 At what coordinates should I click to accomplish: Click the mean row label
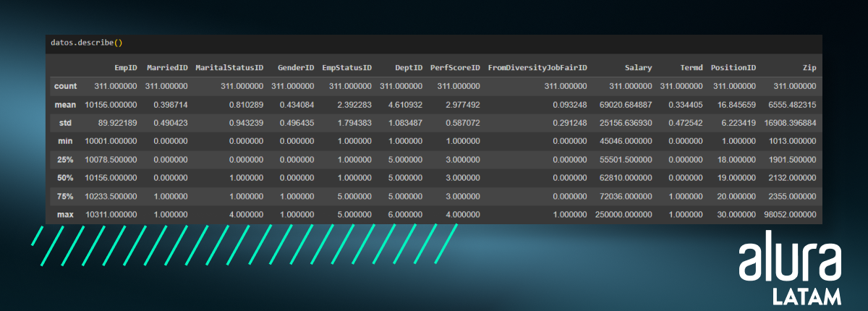pyautogui.click(x=65, y=105)
